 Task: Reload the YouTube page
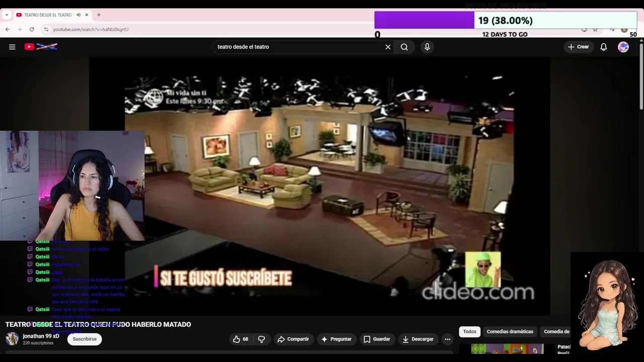pos(32,29)
